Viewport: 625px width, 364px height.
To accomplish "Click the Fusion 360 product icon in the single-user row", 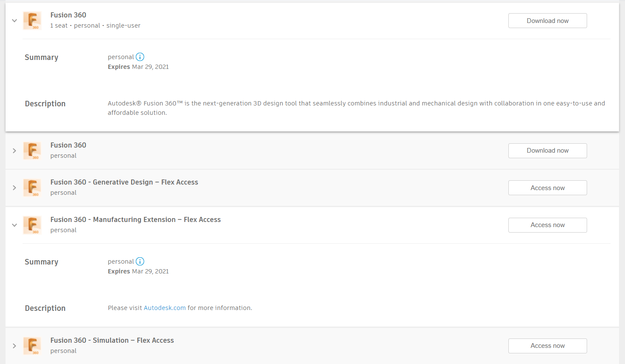I will (32, 20).
